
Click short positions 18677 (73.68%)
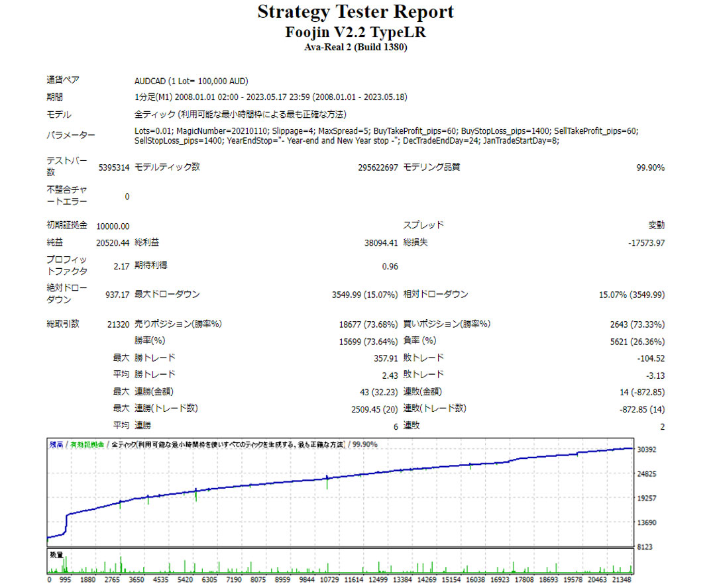point(368,324)
